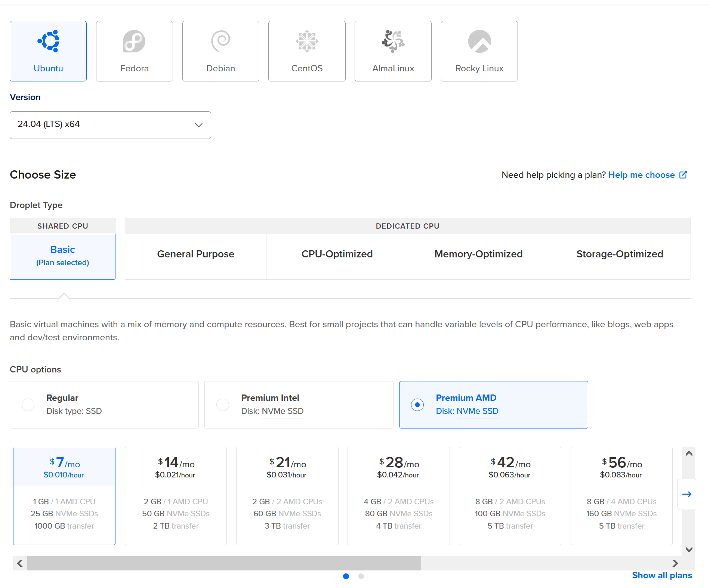Viewport: 710px width, 588px height.
Task: Select the Ubuntu distribution logo
Action: [x=48, y=41]
